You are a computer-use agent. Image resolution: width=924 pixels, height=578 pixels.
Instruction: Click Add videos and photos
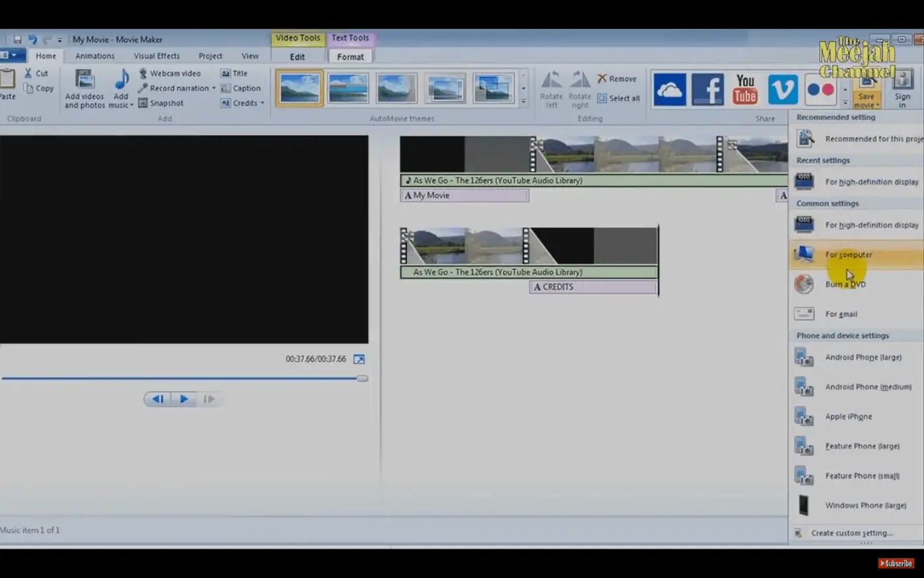tap(84, 89)
